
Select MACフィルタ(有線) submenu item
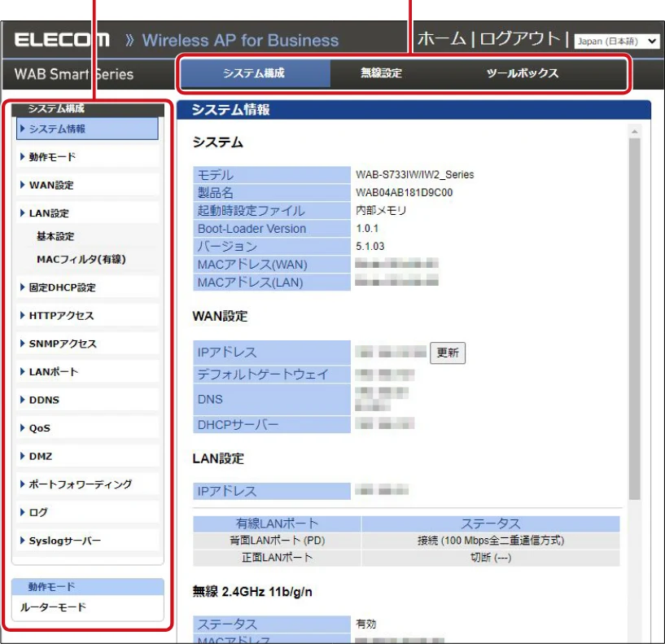coord(81,259)
